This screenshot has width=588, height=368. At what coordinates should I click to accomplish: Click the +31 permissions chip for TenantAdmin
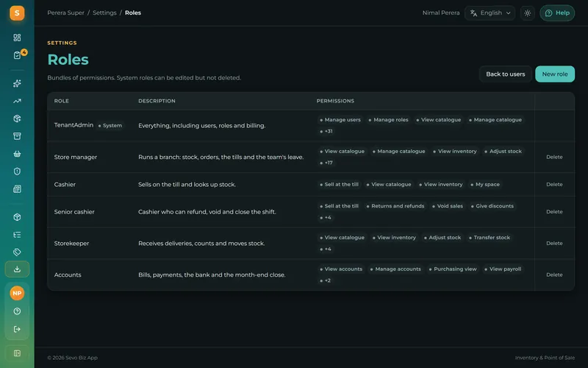326,132
